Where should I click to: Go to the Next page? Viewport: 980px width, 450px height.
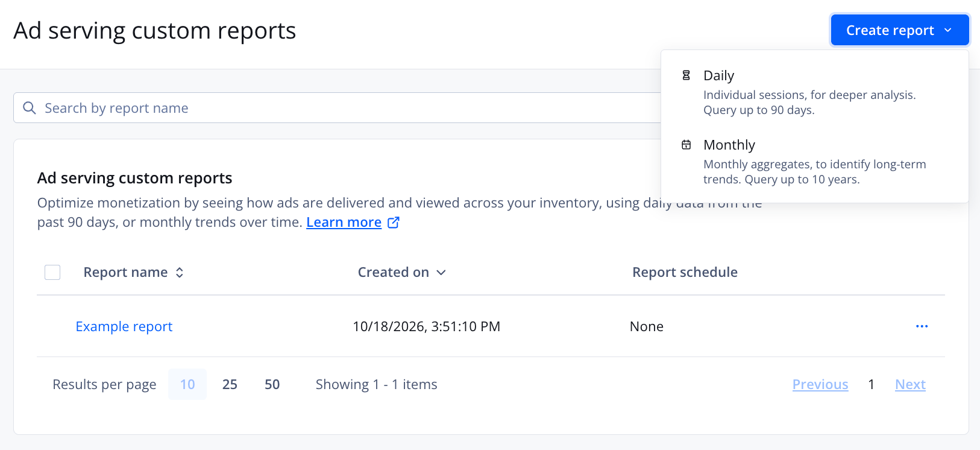[910, 384]
